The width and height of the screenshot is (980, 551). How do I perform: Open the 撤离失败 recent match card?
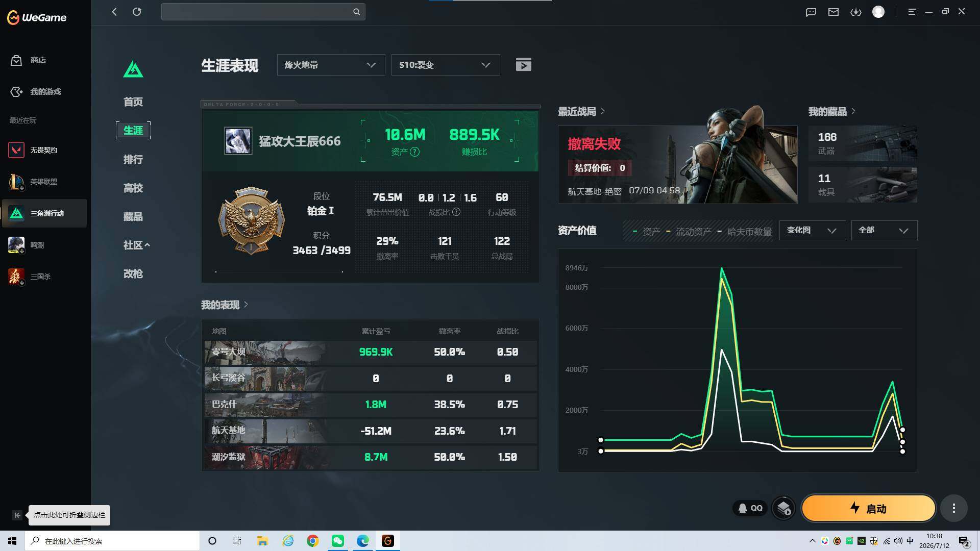point(677,165)
